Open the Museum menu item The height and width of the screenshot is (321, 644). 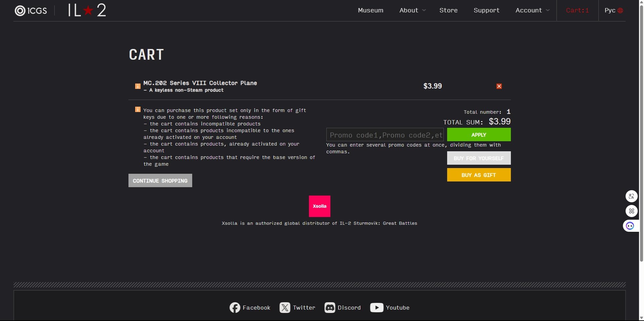point(371,10)
